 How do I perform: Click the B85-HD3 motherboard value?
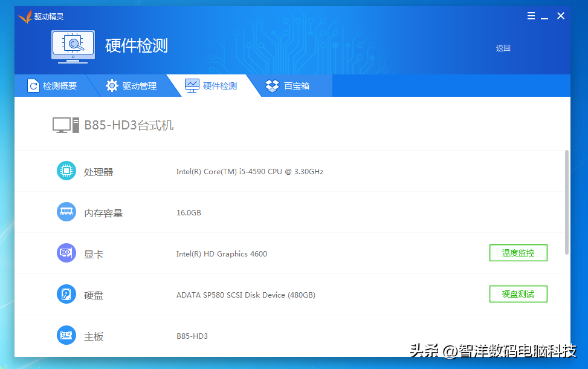click(x=192, y=336)
